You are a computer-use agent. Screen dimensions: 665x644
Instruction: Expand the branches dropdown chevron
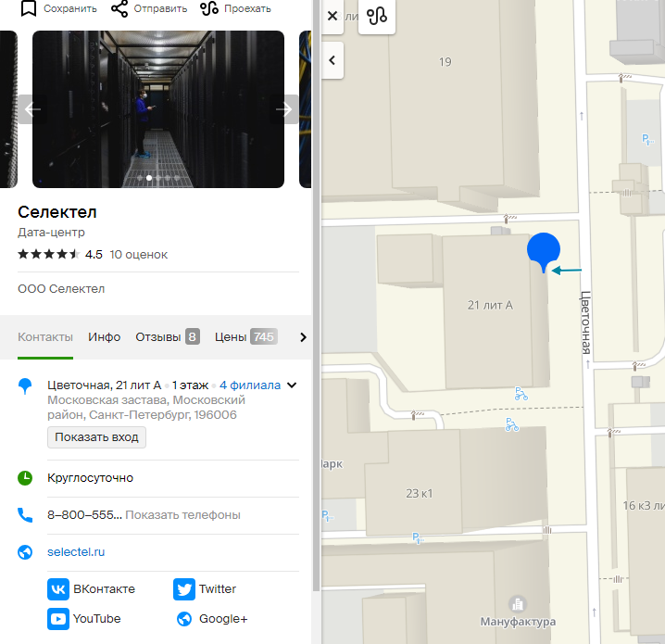point(292,385)
